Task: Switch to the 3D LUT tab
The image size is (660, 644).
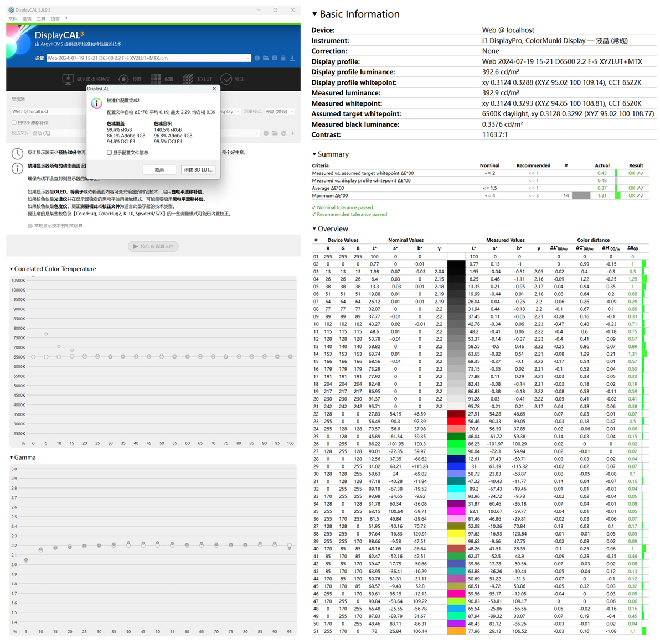Action: coord(198,79)
